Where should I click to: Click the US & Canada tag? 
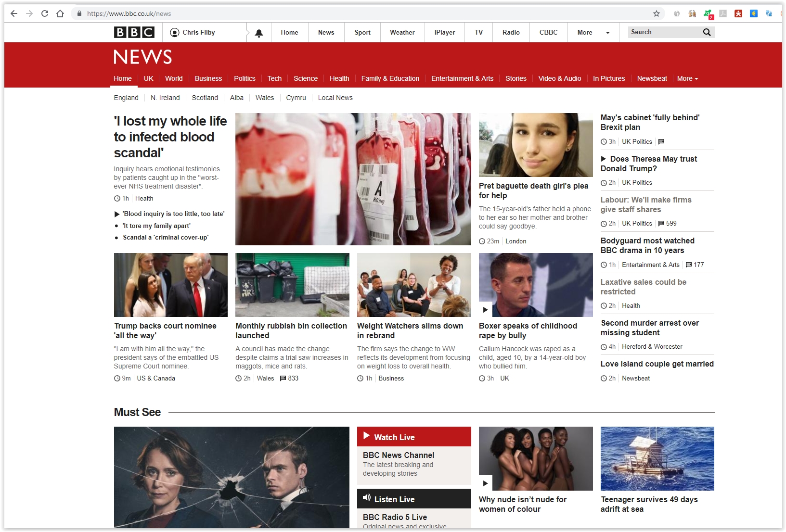tap(156, 378)
